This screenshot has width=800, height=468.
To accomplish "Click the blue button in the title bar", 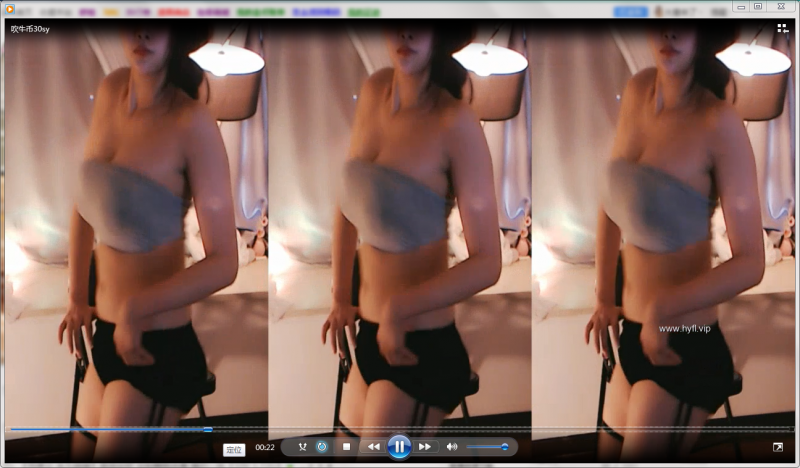I will (x=629, y=9).
